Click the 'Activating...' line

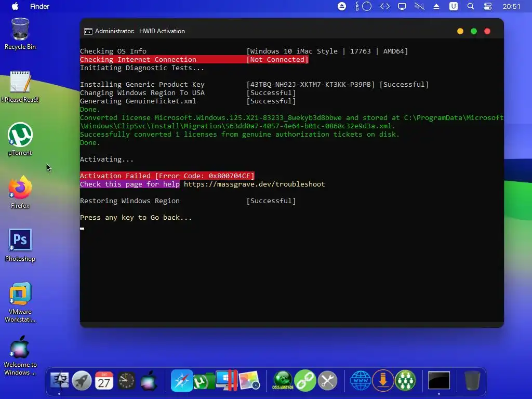coord(107,159)
